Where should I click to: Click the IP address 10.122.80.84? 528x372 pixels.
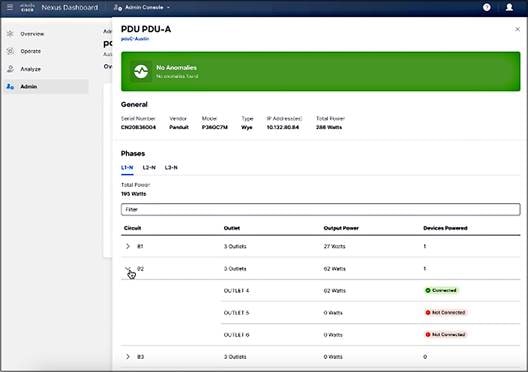coord(283,127)
